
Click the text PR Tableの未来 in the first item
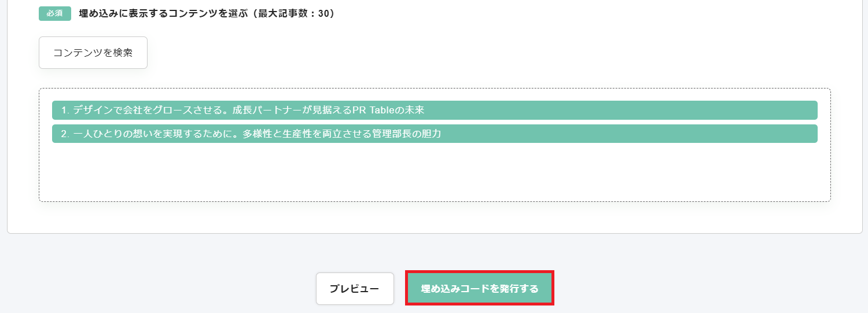388,110
